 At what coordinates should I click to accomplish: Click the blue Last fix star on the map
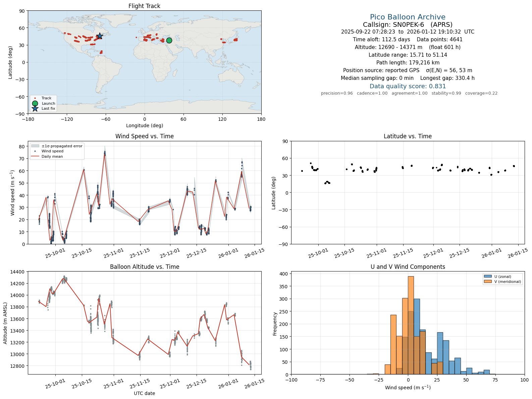coord(100,36)
